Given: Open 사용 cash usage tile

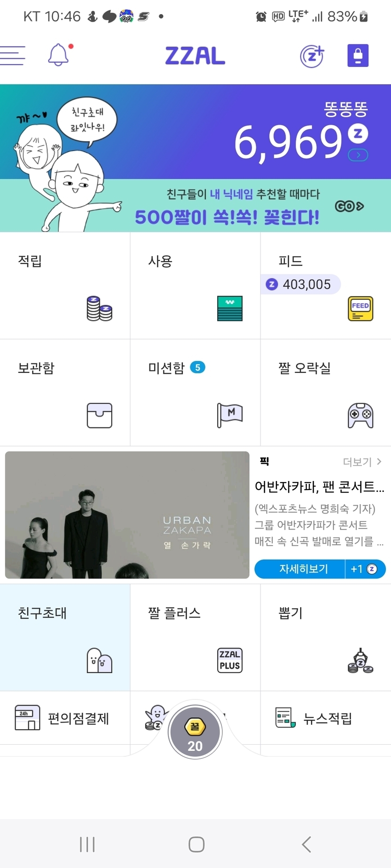Looking at the screenshot, I should [x=195, y=286].
